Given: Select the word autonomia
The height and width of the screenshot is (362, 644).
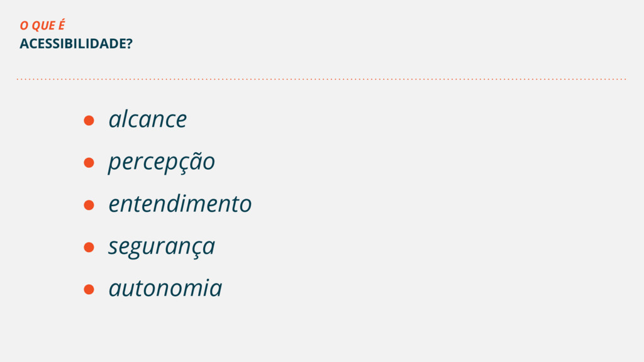Looking at the screenshot, I should tap(165, 288).
